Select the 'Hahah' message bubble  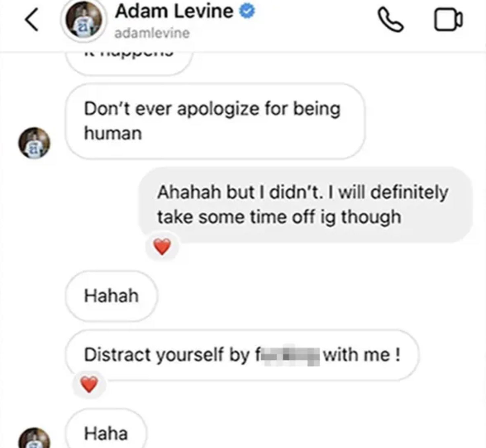(x=111, y=296)
